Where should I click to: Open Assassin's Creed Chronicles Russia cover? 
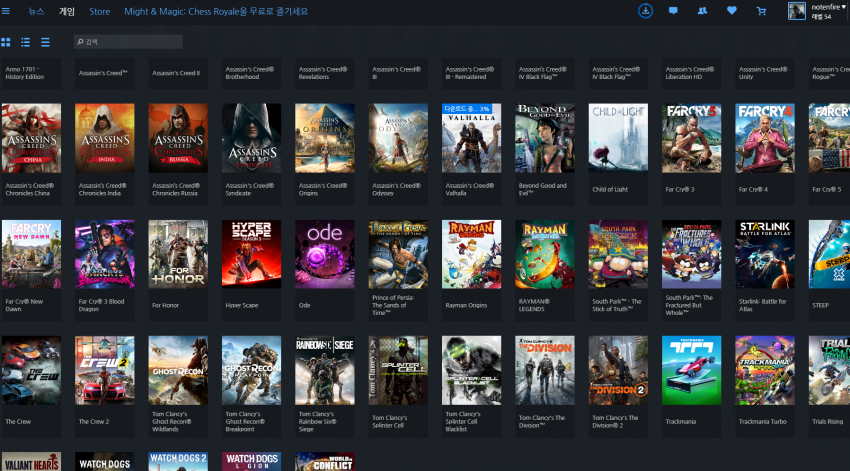pyautogui.click(x=178, y=138)
